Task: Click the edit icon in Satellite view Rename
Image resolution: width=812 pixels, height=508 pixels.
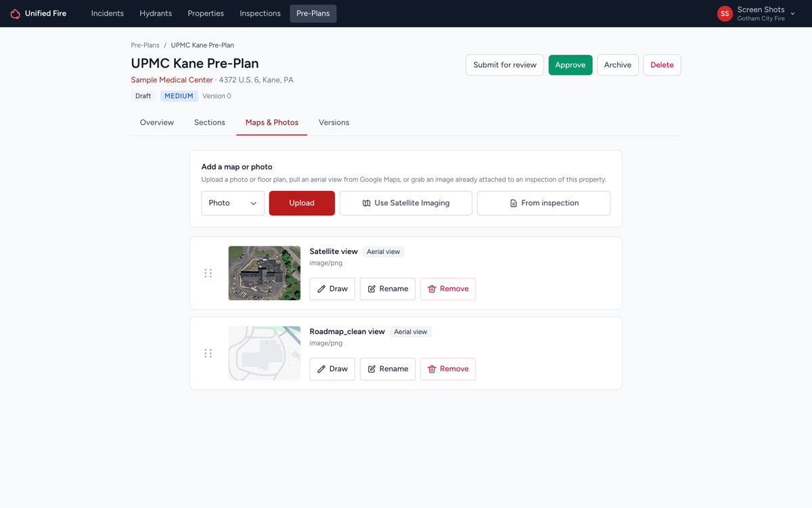Action: [371, 289]
